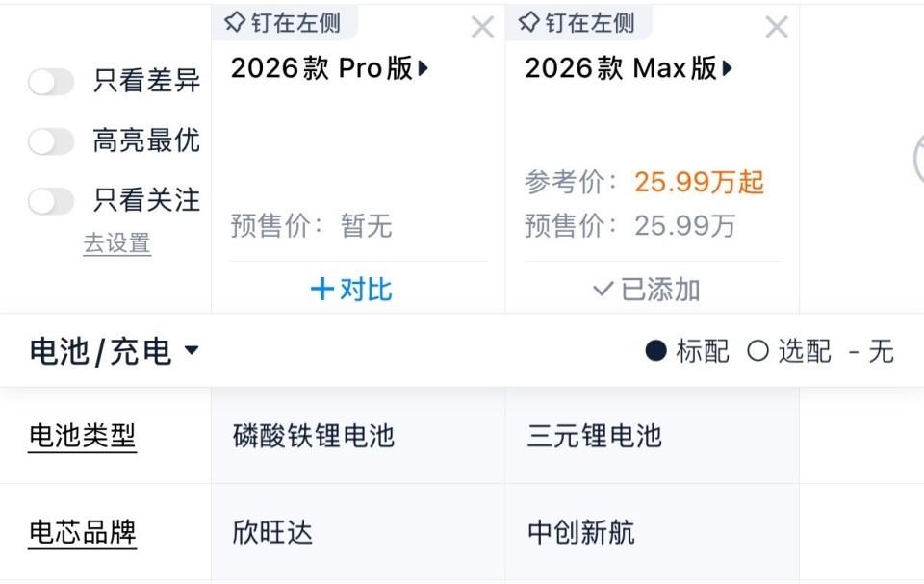Toggle the 只看差异 switch

click(51, 82)
